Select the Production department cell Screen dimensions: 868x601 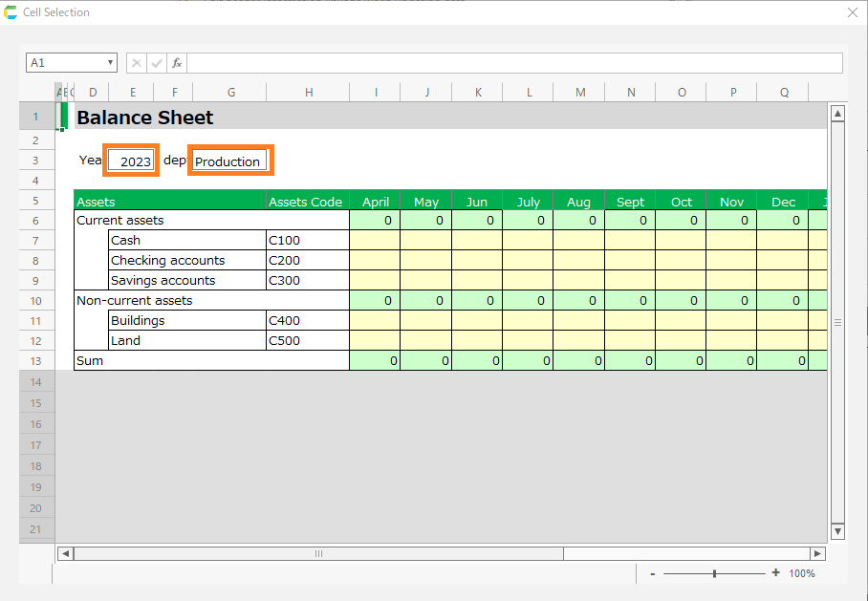click(230, 161)
